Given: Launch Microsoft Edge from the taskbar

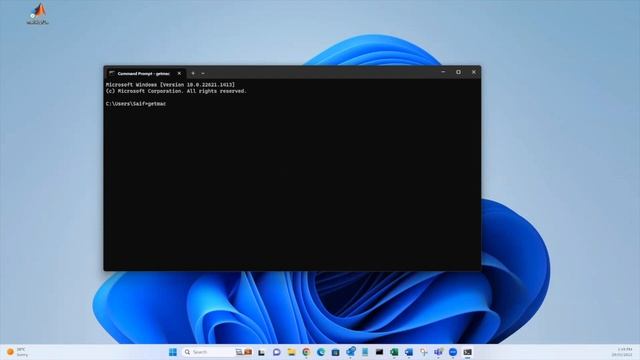Looking at the screenshot, I should (321, 352).
